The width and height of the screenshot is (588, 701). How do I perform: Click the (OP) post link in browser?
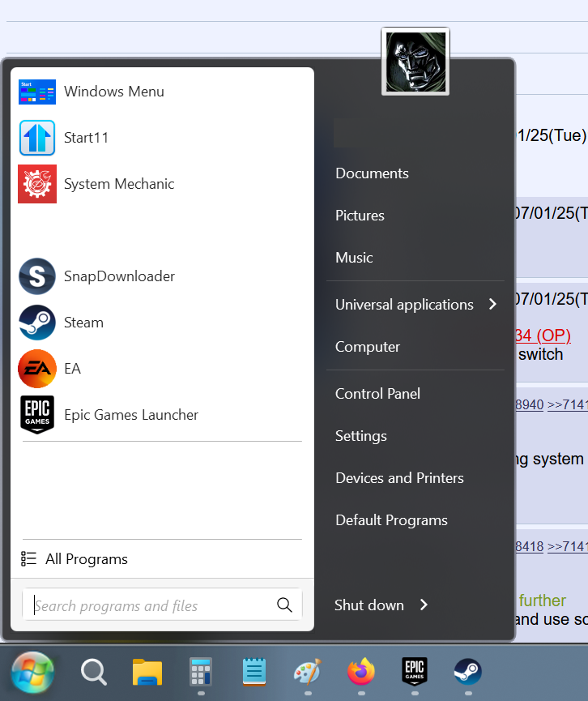click(x=543, y=336)
